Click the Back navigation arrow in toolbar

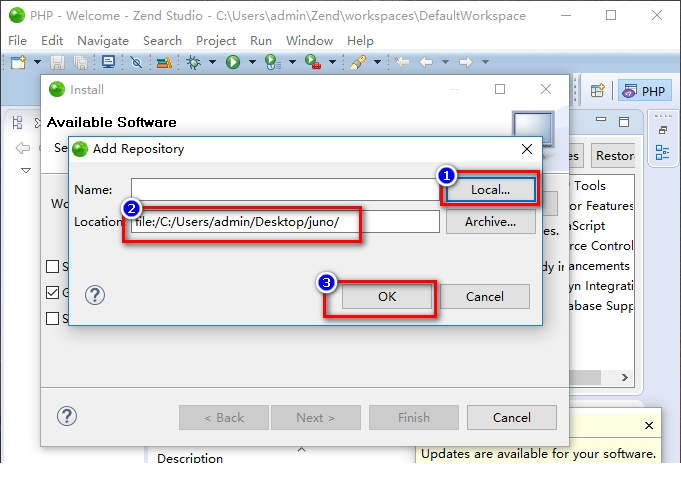click(426, 62)
